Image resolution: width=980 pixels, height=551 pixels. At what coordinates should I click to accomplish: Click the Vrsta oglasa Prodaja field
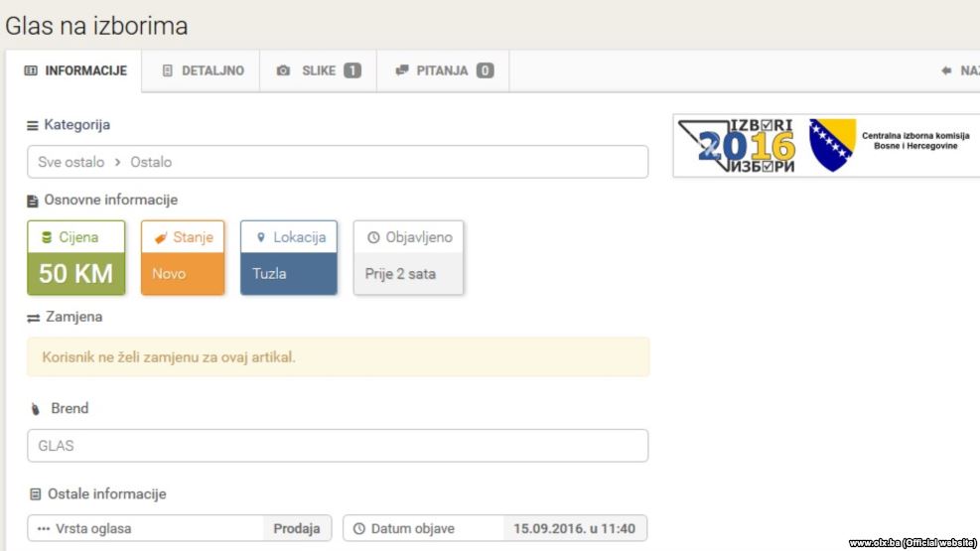179,528
